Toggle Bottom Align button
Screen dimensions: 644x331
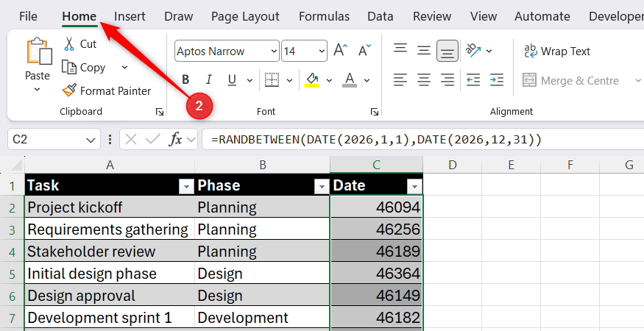[x=447, y=51]
